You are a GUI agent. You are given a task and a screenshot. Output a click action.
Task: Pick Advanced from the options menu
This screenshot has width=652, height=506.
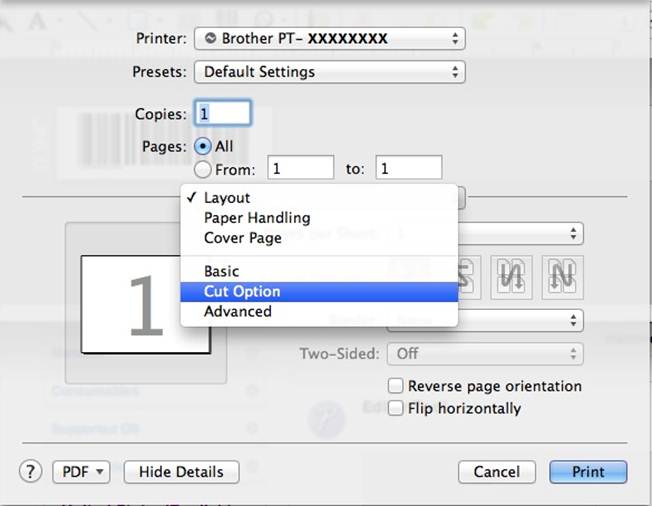click(238, 311)
